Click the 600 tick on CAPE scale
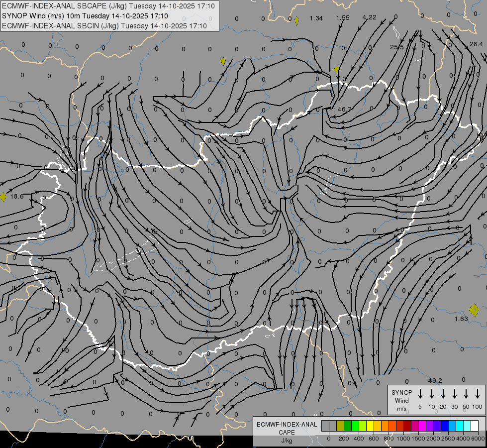The height and width of the screenshot is (448, 487). 374,439
